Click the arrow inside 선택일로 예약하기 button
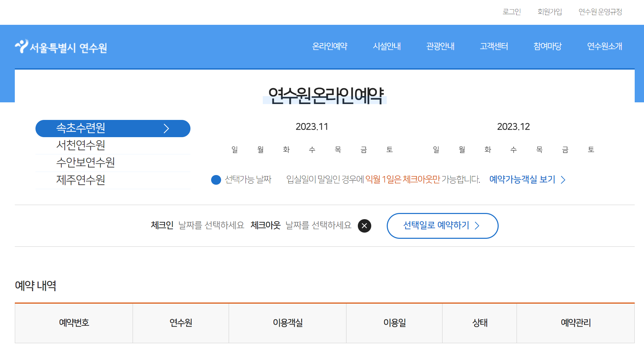Viewport: 644px width, 357px height. [477, 226]
